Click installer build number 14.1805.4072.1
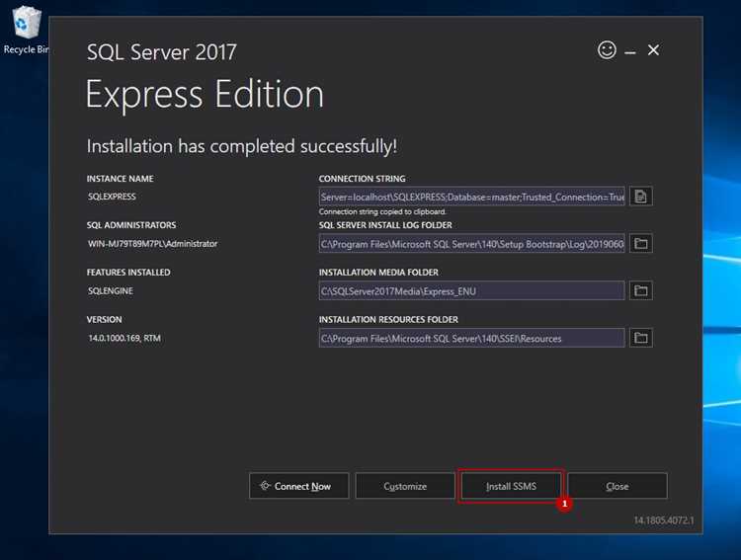Screen dimensions: 741x560 [664, 520]
